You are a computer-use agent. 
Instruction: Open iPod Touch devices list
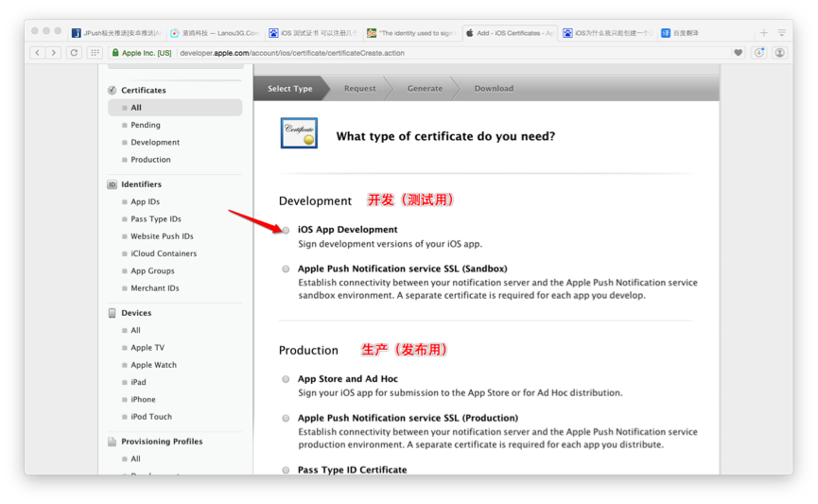point(150,416)
